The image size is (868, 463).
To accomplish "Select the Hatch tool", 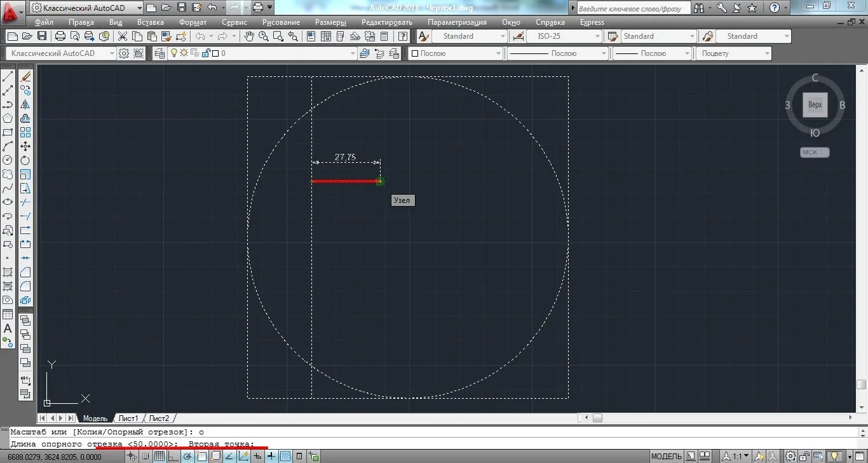I will pos(8,272).
